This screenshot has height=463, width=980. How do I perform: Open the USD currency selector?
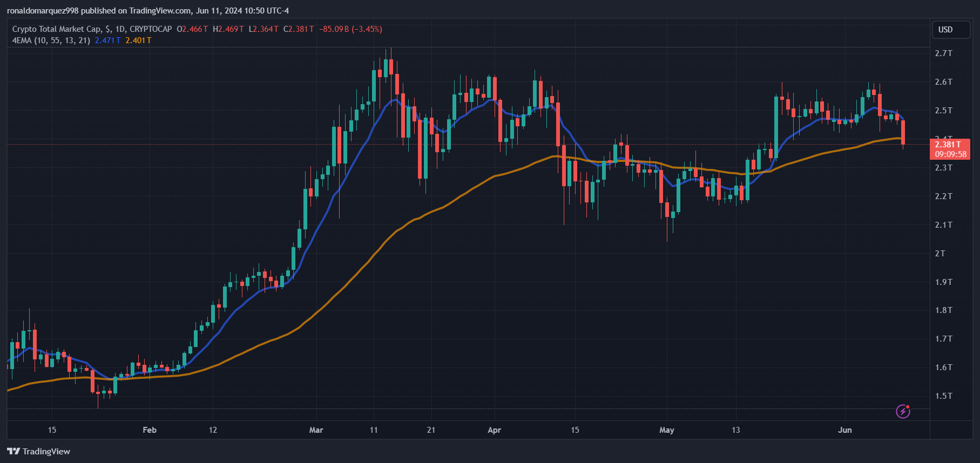pos(950,30)
